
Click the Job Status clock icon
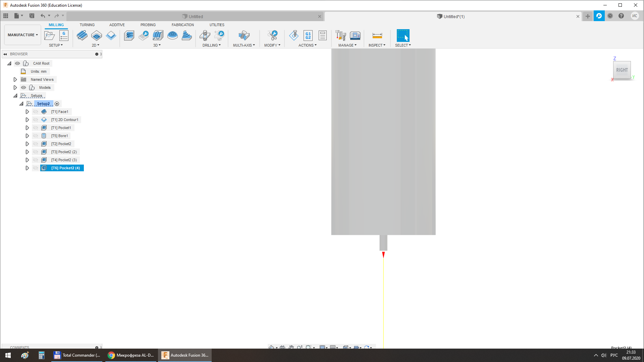[610, 16]
